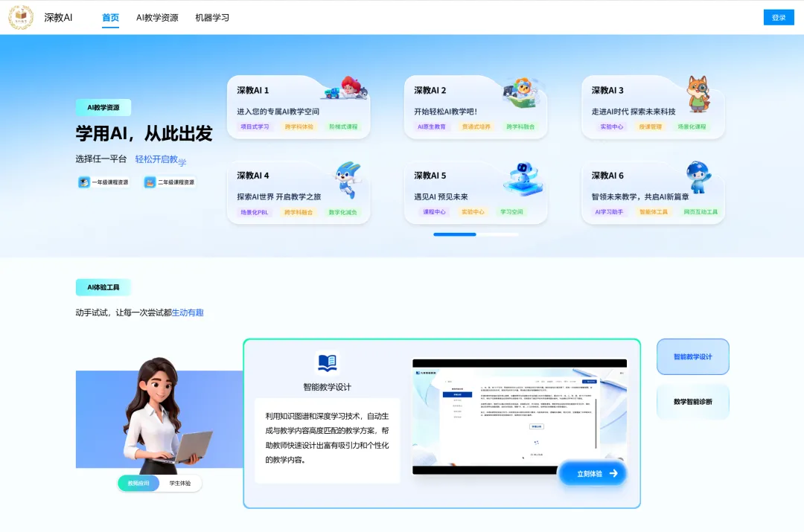This screenshot has width=804, height=532.
Task: Click the 登录 button
Action: [779, 17]
